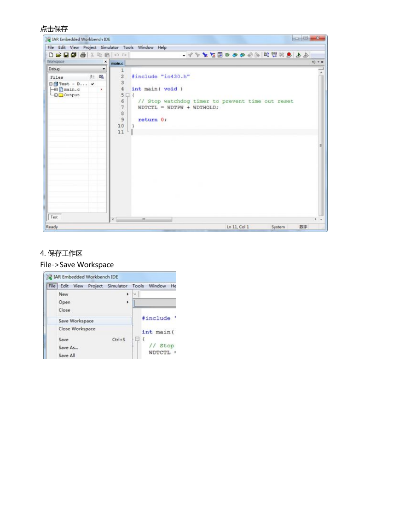Open the Project menu in top window
The height and width of the screenshot is (532, 411).
coord(90,47)
